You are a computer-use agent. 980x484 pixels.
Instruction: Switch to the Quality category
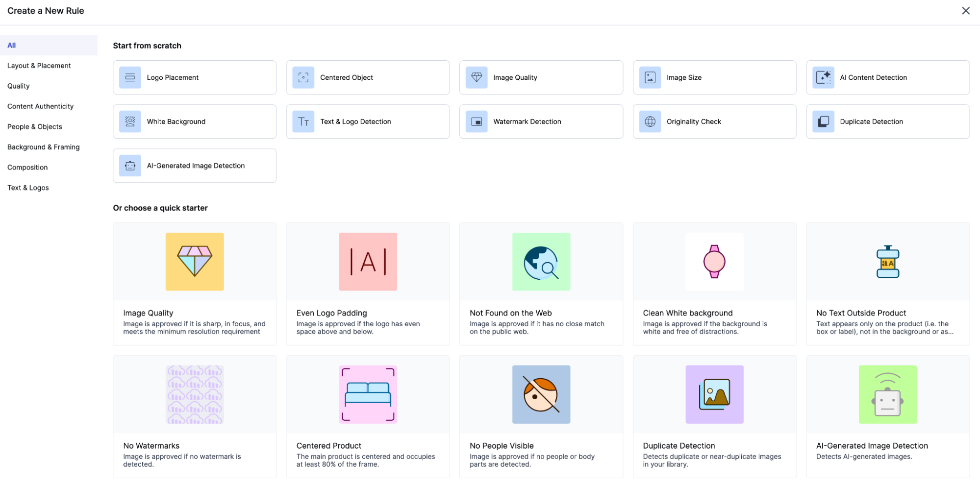(x=18, y=86)
